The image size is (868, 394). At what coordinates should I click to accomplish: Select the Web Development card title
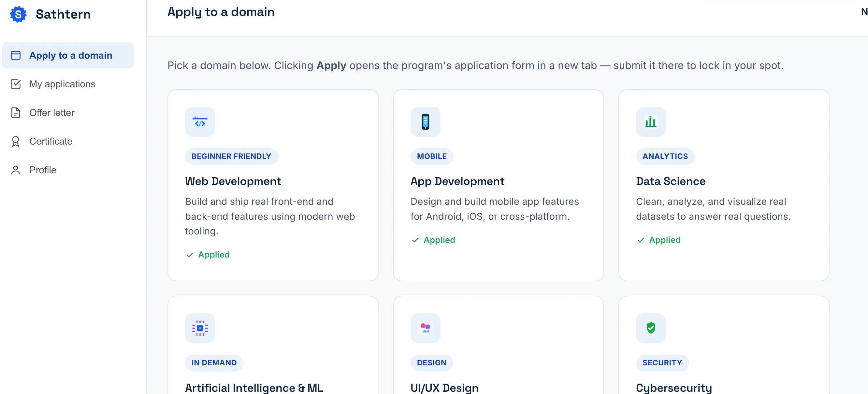(233, 181)
